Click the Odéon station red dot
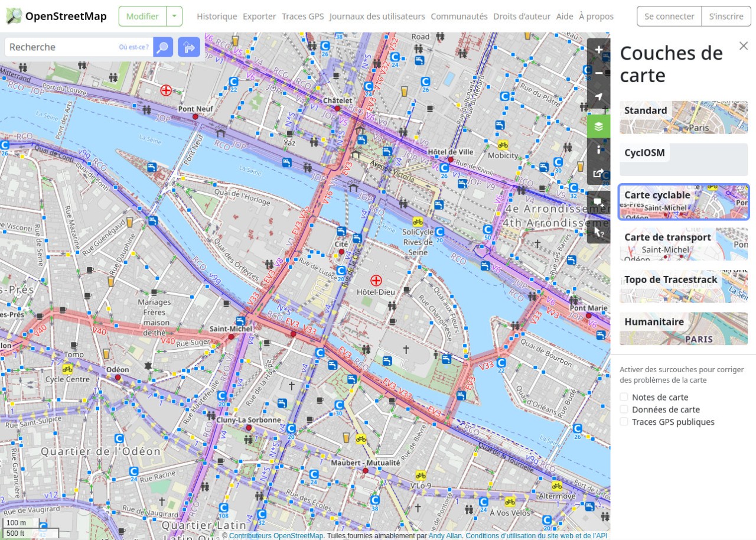The image size is (756, 540). [118, 378]
